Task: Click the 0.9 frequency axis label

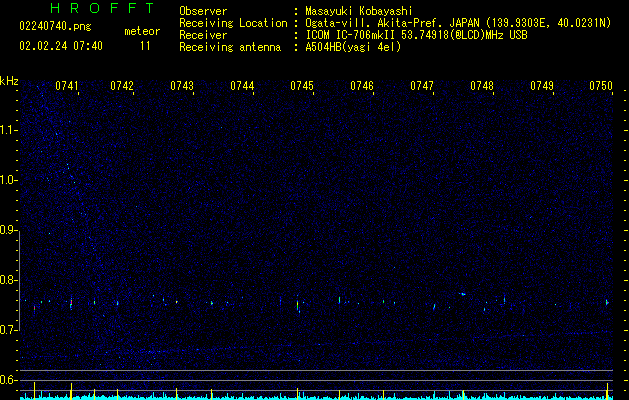Action: pos(9,230)
